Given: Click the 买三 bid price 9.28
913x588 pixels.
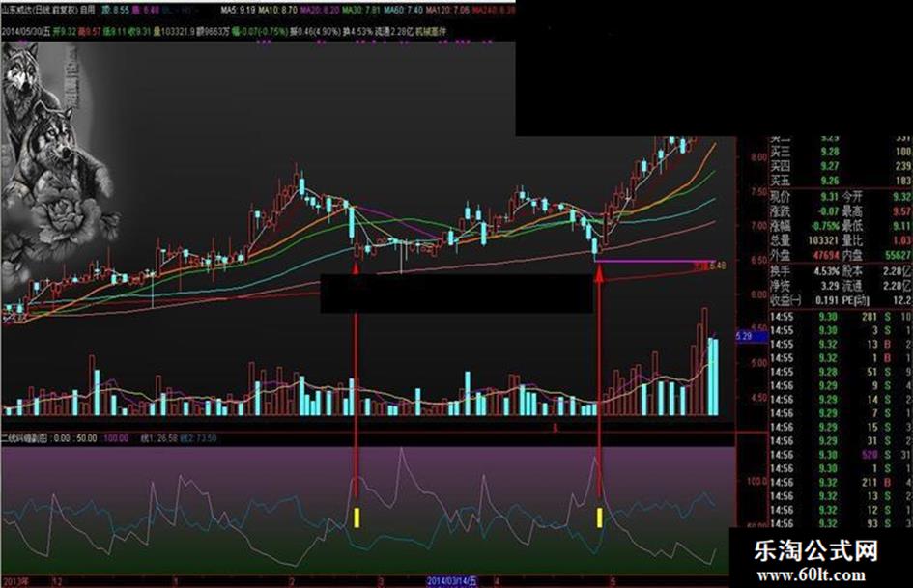Looking at the screenshot, I should 830,152.
